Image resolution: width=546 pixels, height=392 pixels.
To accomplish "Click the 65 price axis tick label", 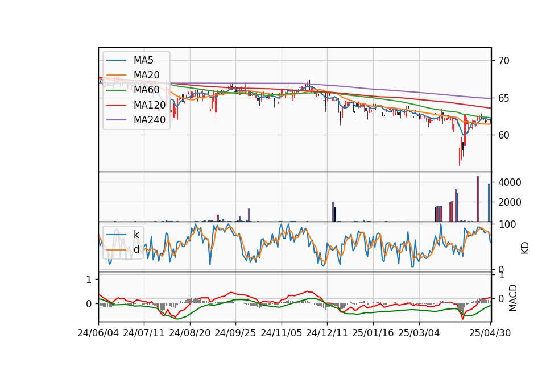I will [x=504, y=98].
